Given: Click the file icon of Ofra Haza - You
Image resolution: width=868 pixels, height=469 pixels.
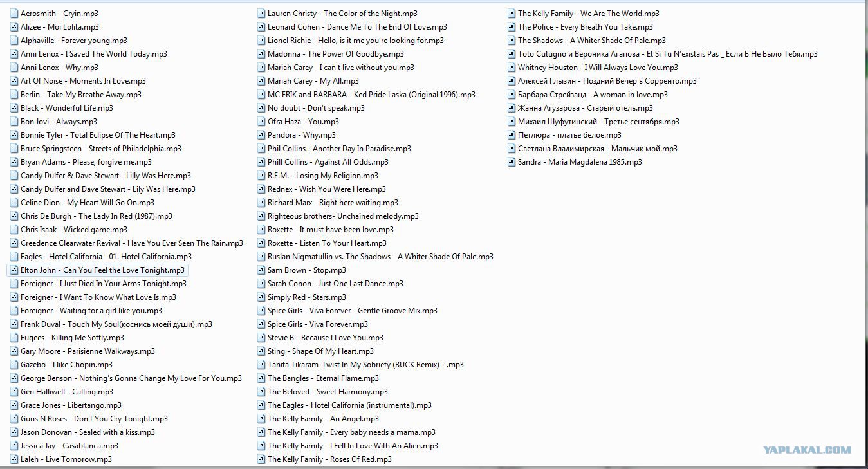Looking at the screenshot, I should pos(261,122).
